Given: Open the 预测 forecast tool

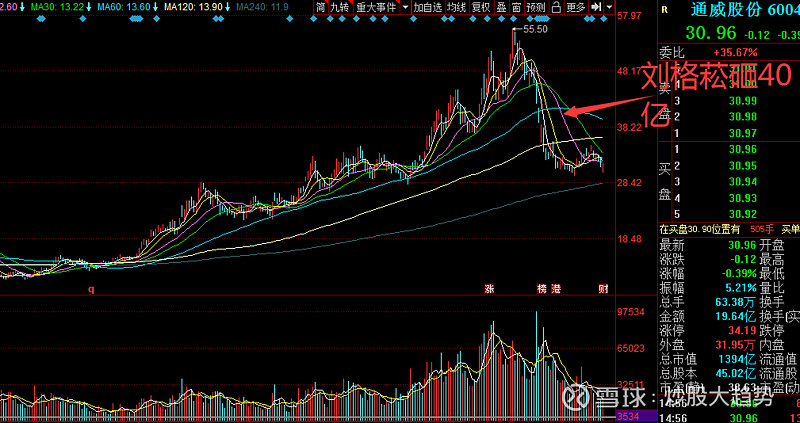Looking at the screenshot, I should tap(536, 7).
